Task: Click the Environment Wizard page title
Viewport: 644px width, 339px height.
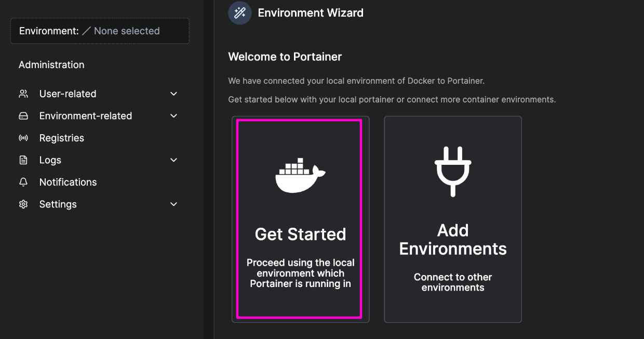Action: [x=311, y=13]
